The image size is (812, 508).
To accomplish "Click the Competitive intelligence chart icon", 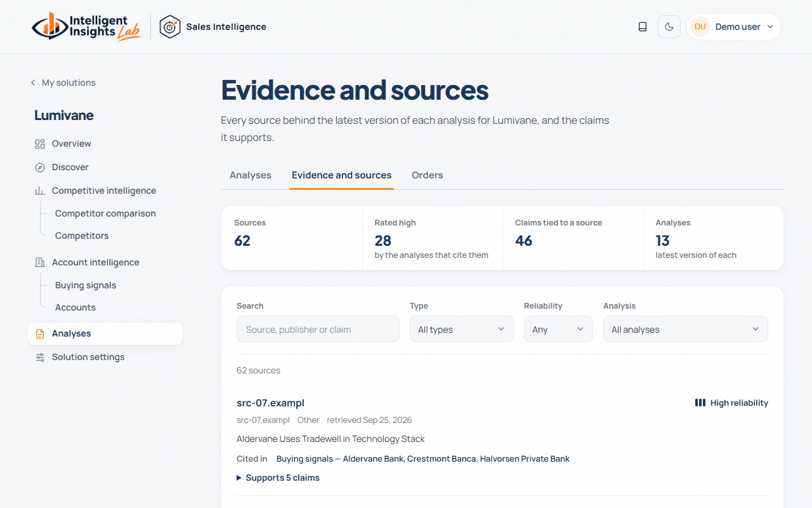I will pos(40,190).
